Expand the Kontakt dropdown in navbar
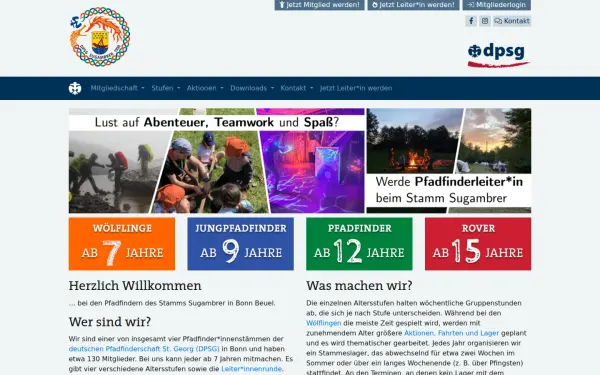This screenshot has height=375, width=600. (297, 88)
